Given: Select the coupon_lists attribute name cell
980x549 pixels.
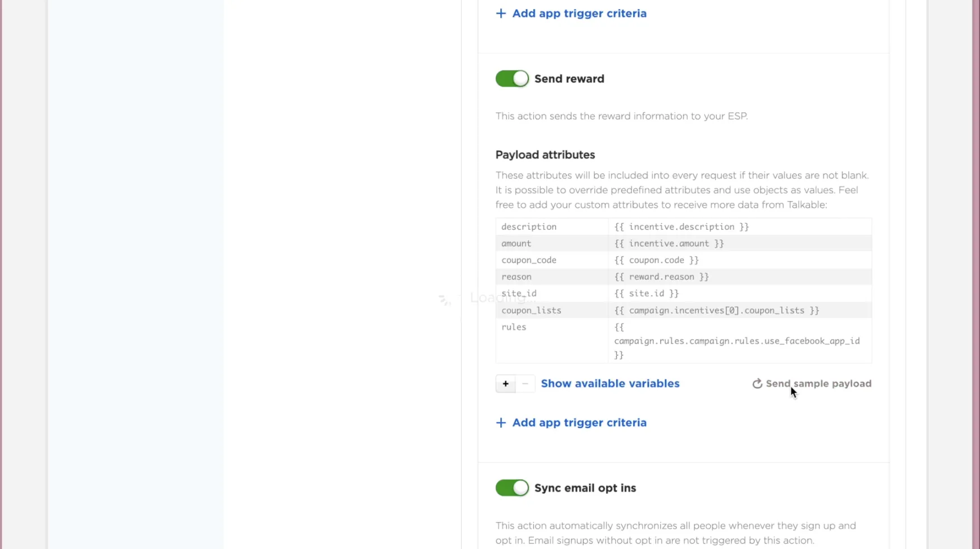Looking at the screenshot, I should tap(552, 310).
